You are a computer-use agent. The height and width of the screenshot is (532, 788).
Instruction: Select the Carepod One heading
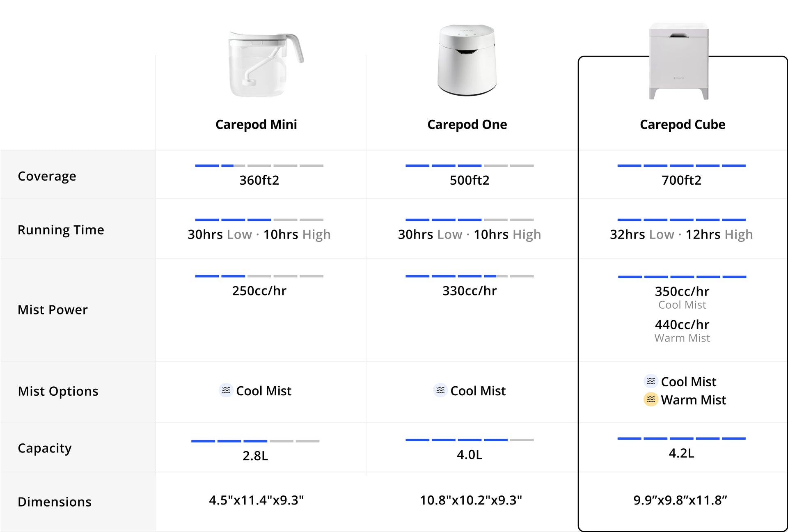(x=467, y=124)
